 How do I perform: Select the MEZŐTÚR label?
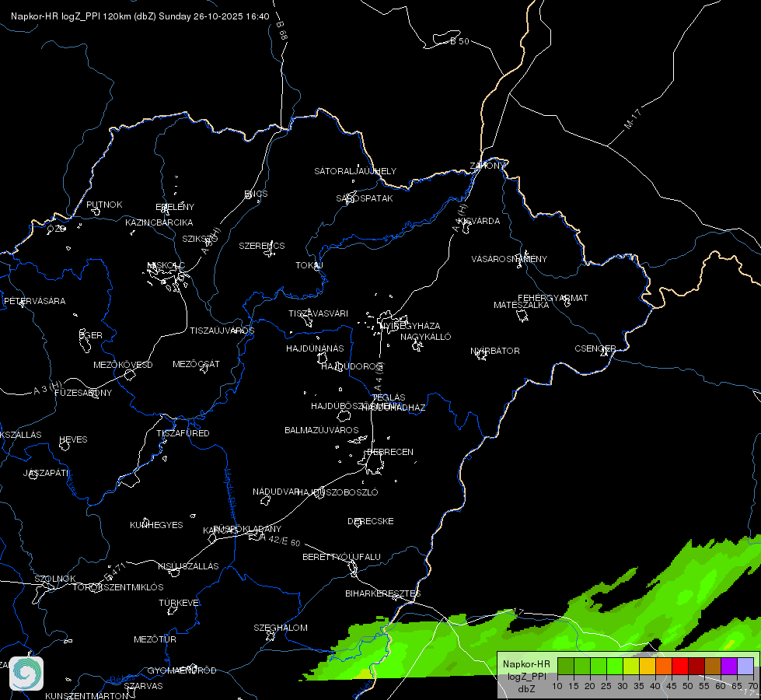tap(155, 640)
